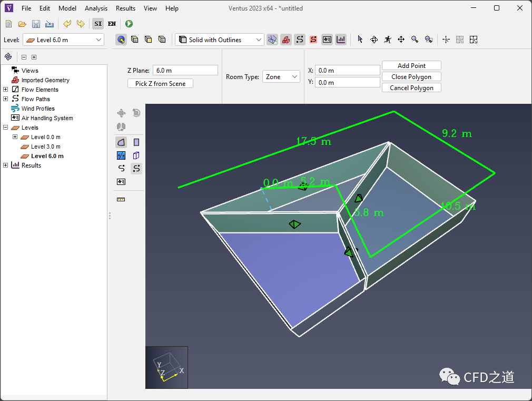Click the green Run Simulation button
This screenshot has width=532, height=401.
click(129, 24)
